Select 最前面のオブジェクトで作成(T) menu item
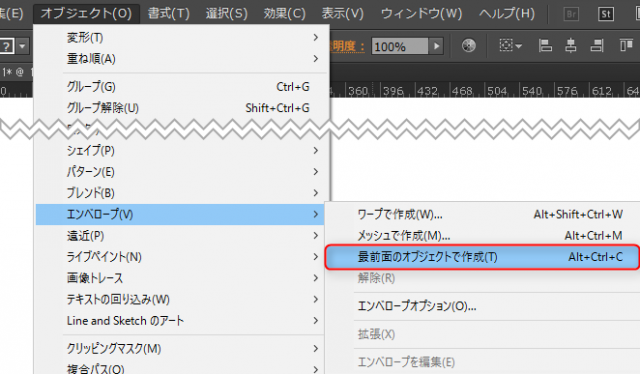 click(x=482, y=257)
